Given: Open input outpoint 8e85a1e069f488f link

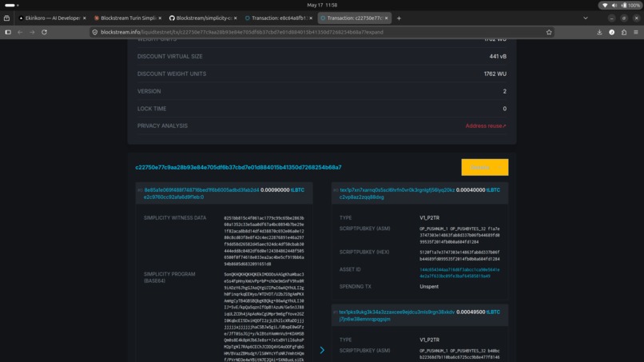Looking at the screenshot, I should (x=201, y=193).
